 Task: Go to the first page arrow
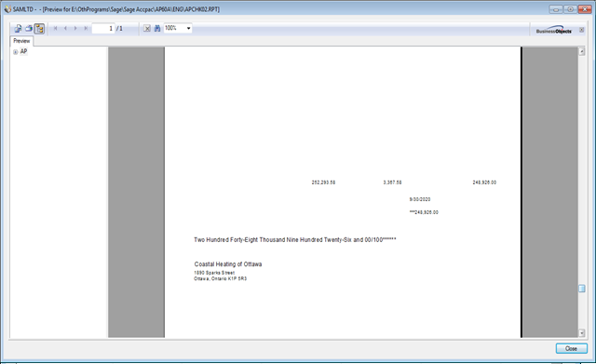tap(56, 28)
